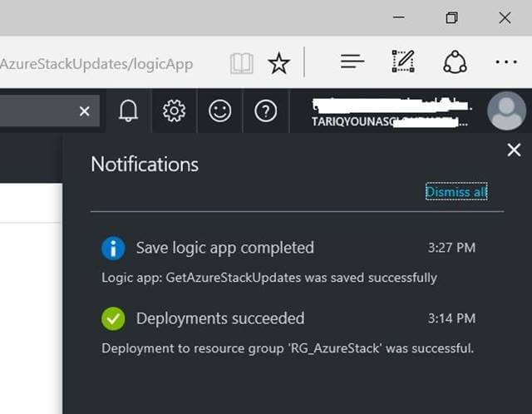The width and height of the screenshot is (532, 414).
Task: Open the user account avatar
Action: point(506,111)
